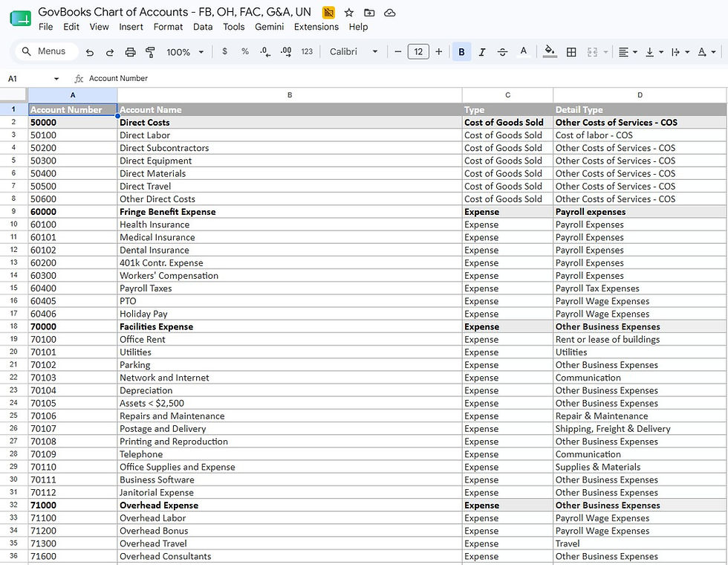
Task: Open text wrapping dropdown
Action: coord(680,52)
